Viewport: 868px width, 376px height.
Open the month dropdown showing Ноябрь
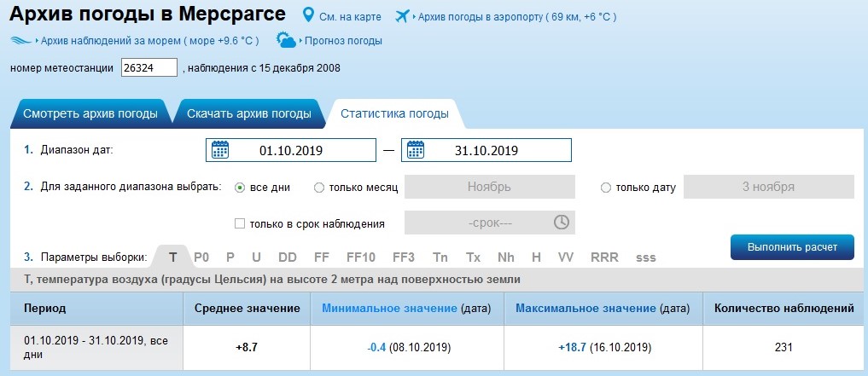489,187
